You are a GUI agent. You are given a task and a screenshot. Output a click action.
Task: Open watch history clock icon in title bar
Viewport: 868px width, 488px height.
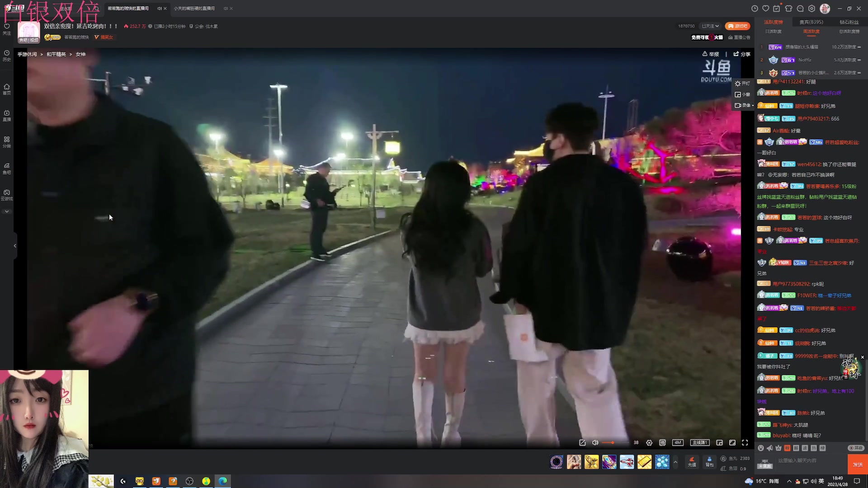(x=755, y=9)
